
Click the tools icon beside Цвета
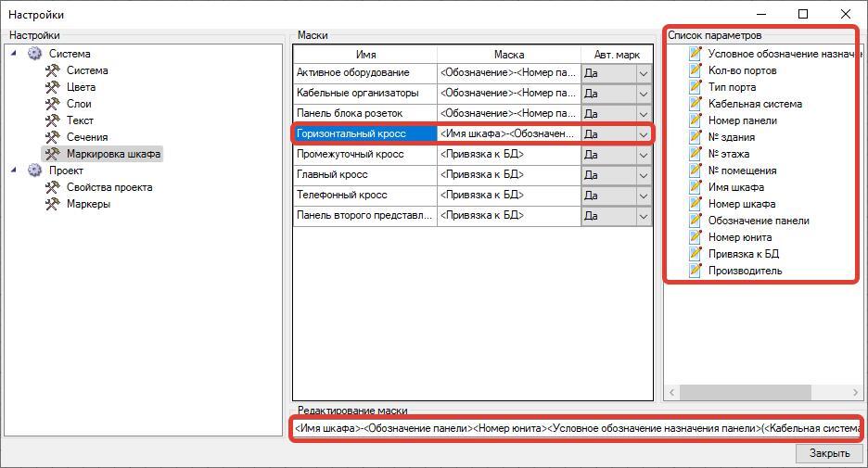click(x=53, y=87)
